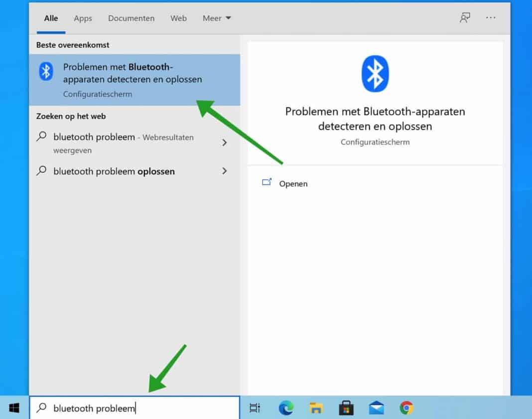532x419 pixels.
Task: Click the Windows Start button
Action: (x=13, y=407)
